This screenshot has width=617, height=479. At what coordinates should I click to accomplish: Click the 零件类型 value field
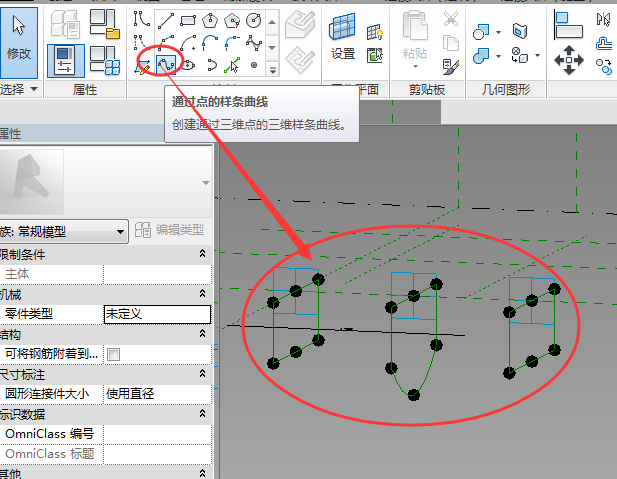tap(157, 314)
